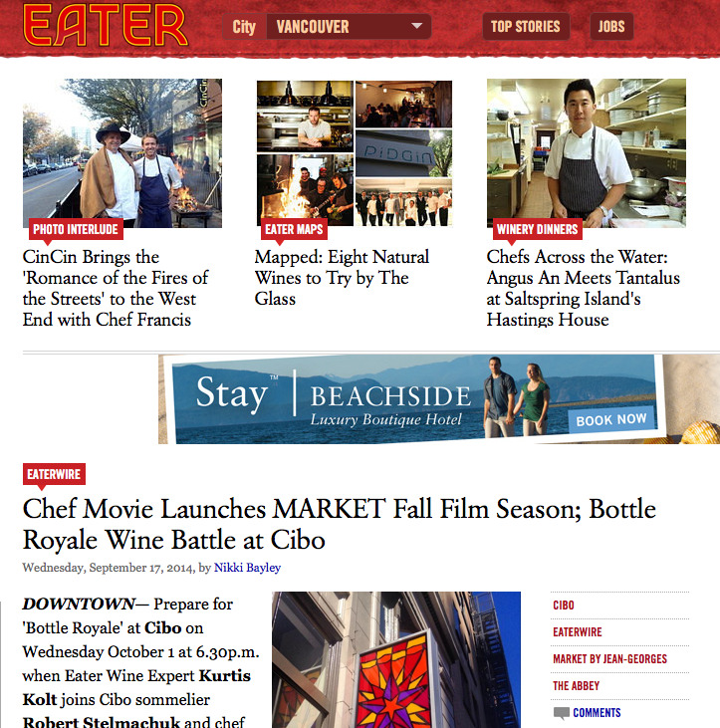
Task: Open the MARKET BY JEAN-GEORGES tag
Action: click(610, 659)
